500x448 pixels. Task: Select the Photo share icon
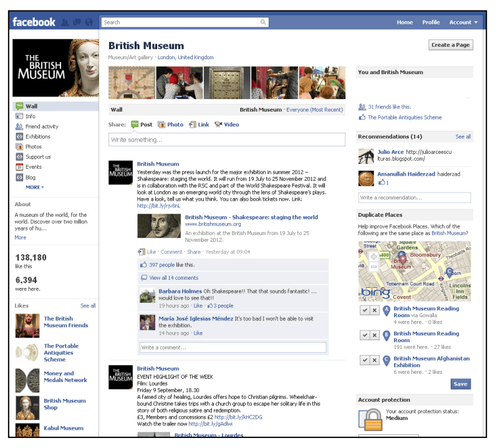coord(161,125)
